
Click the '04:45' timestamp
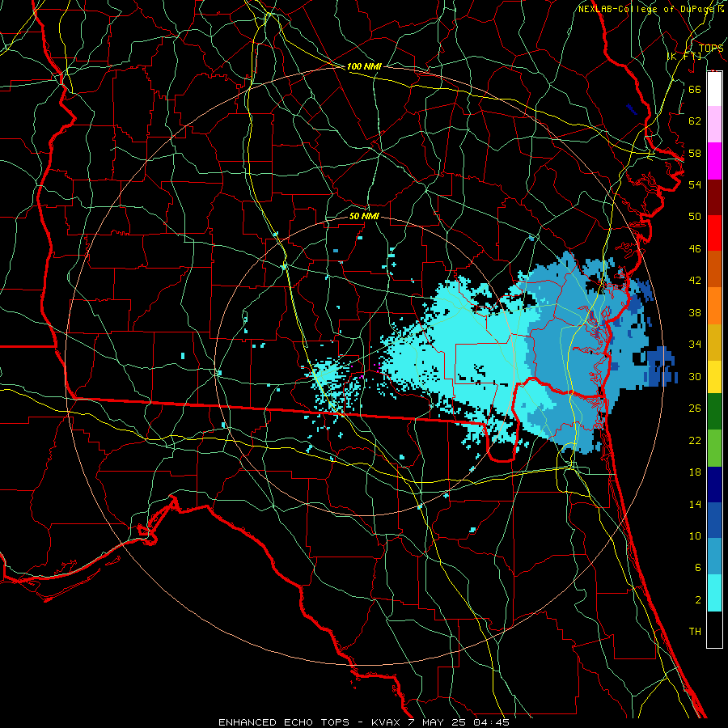[492, 722]
